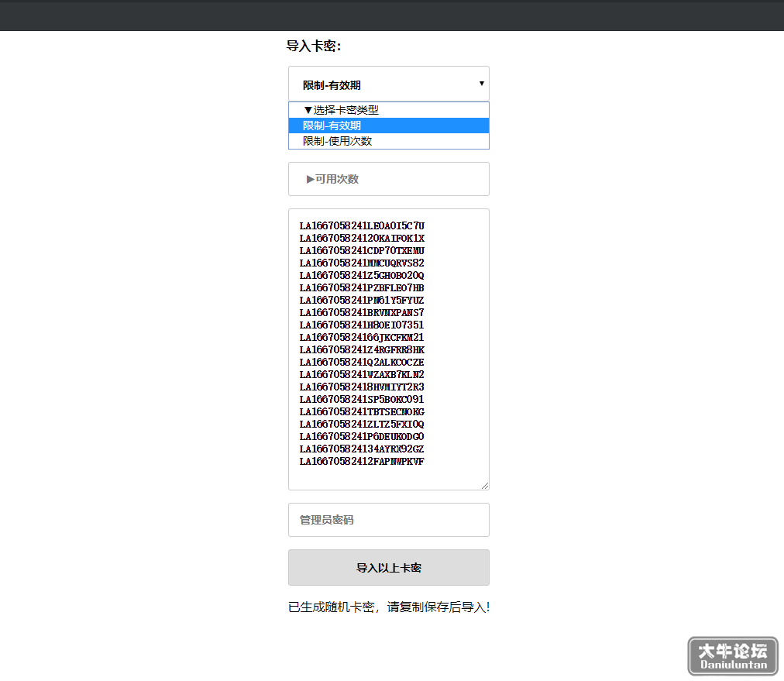The height and width of the screenshot is (681, 784).
Task: Click the card key ending in XPANS7
Action: pyautogui.click(x=362, y=313)
